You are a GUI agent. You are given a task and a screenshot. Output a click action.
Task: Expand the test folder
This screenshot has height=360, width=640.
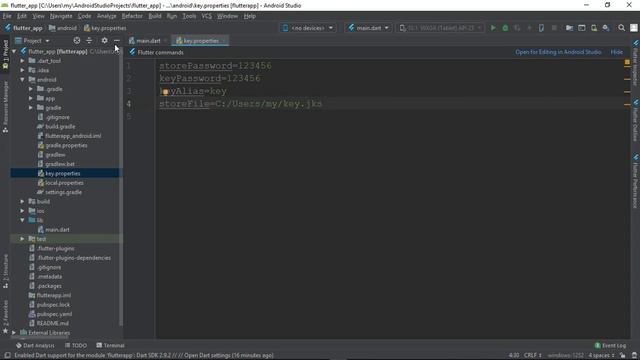(22, 239)
